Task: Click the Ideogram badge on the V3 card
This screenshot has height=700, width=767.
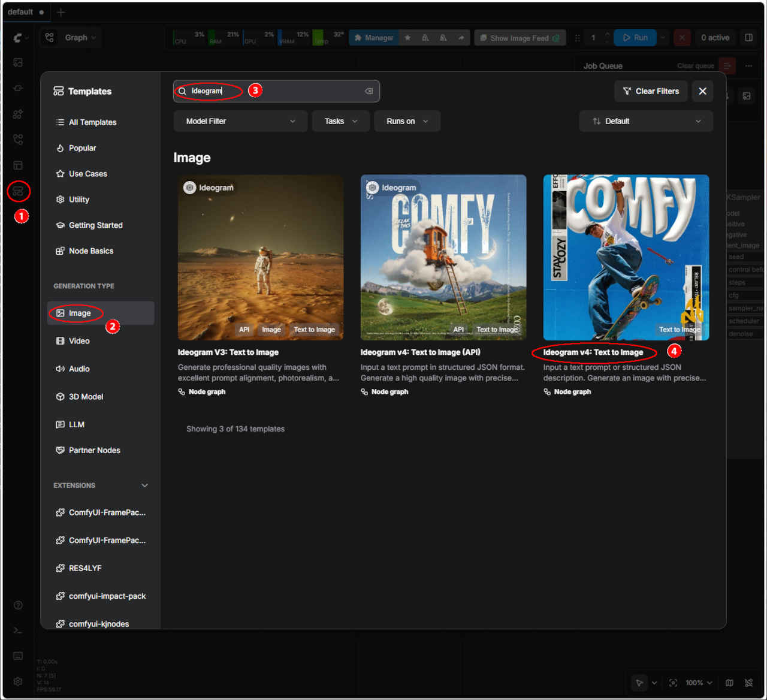Action: pos(209,188)
